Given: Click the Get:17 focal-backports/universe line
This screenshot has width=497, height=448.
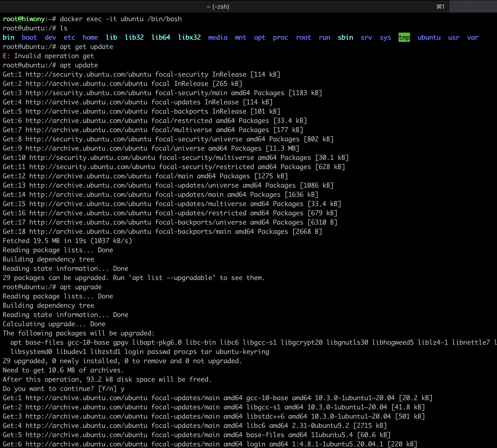Looking at the screenshot, I should click(x=170, y=222).
